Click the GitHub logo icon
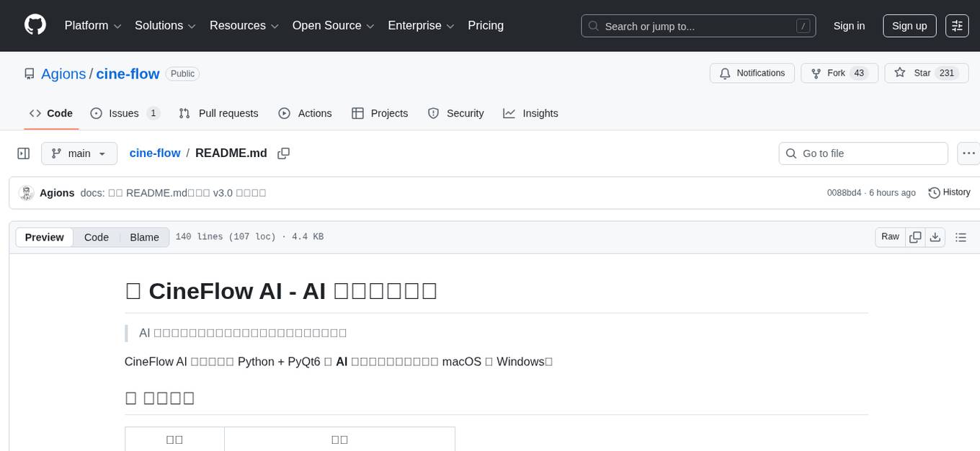 click(35, 25)
